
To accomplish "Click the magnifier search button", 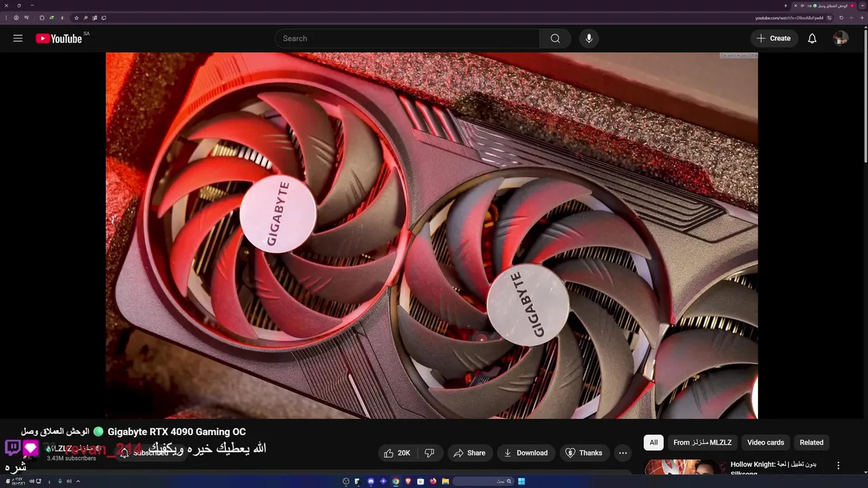I will coord(555,39).
